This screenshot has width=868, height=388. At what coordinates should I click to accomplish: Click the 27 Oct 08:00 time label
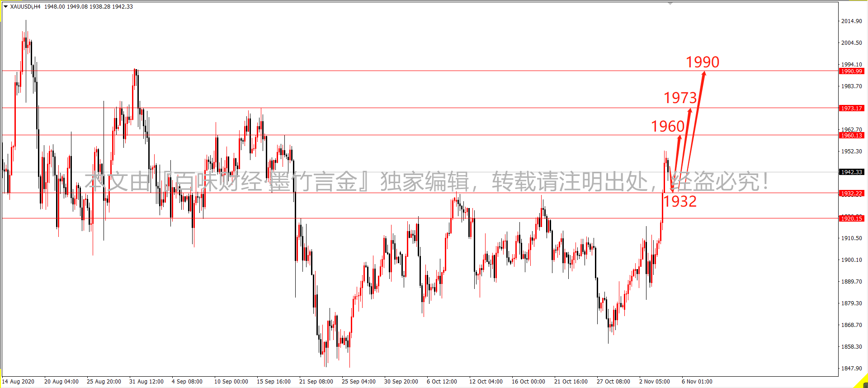point(613,382)
